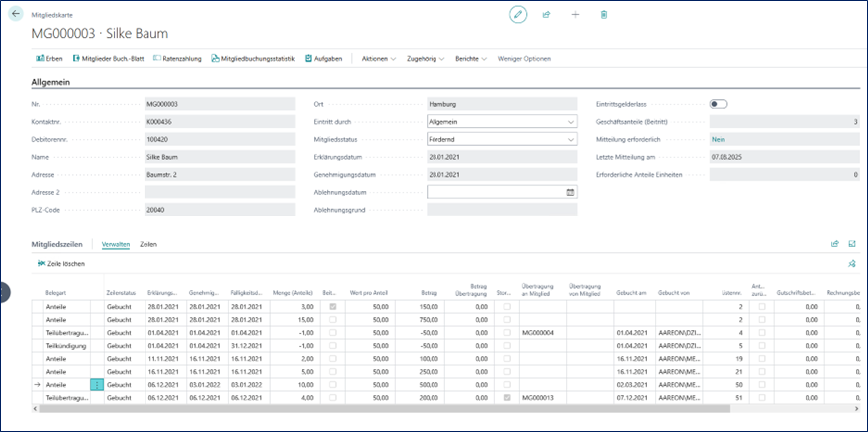This screenshot has width=868, height=432.
Task: Toggle the Eintrittsgelderlass switch
Action: tap(718, 104)
